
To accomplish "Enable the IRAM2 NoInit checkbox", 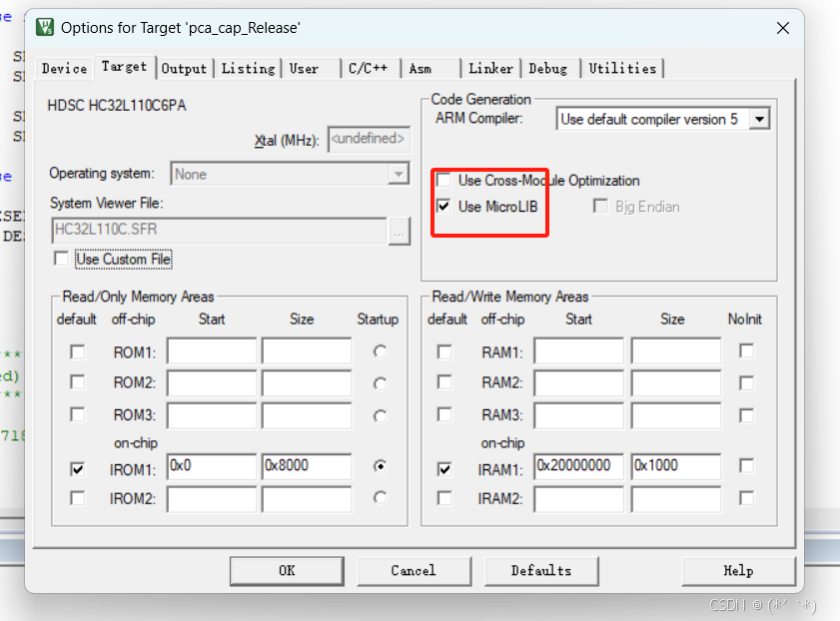I will click(x=746, y=498).
